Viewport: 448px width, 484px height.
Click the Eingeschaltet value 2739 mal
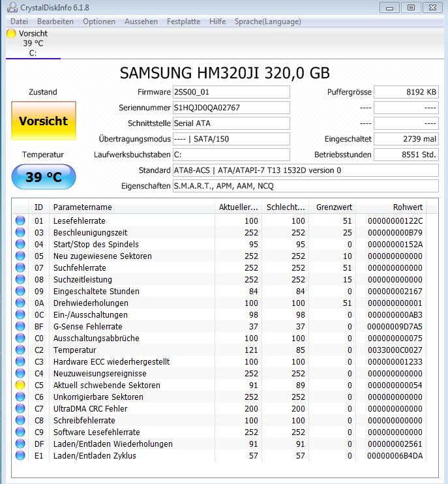click(x=406, y=139)
